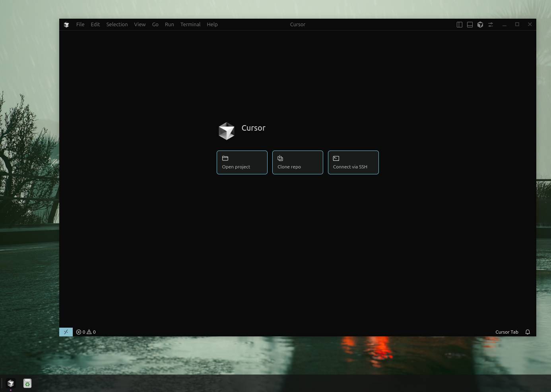551x392 pixels.
Task: Maximize the Cursor window
Action: [x=517, y=25]
